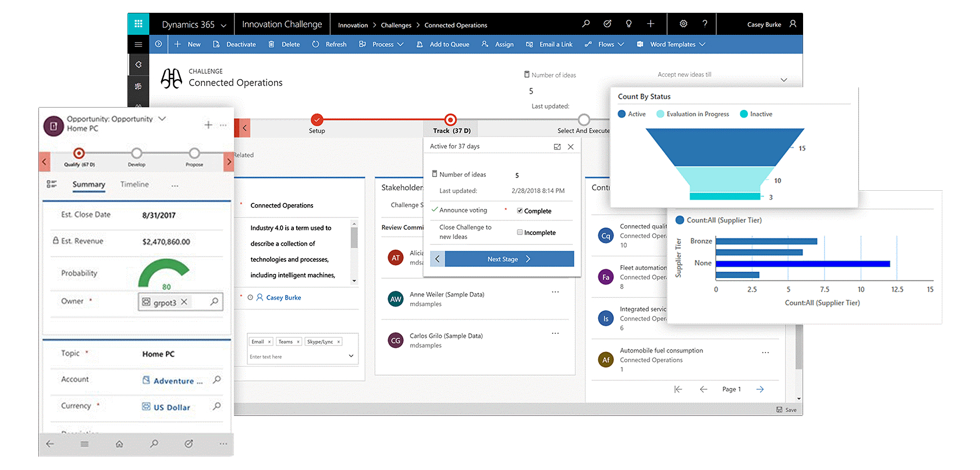Image resolution: width=980 pixels, height=470 pixels.
Task: Select the Qualify stage in mobile opportunity
Action: pos(79,154)
